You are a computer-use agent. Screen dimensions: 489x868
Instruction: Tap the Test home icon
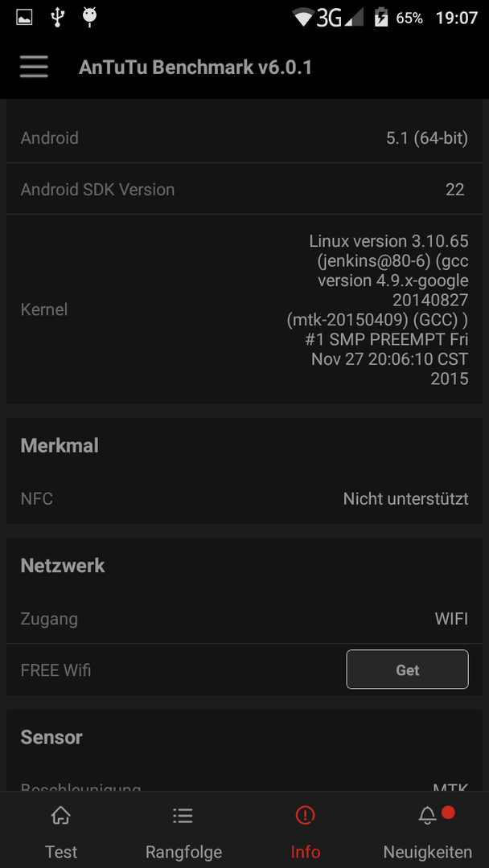pos(61,815)
